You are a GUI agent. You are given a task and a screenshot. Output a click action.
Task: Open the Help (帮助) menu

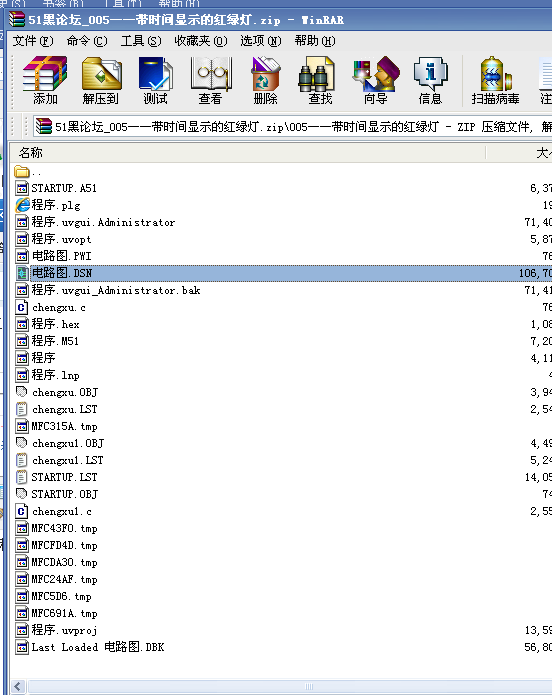click(x=315, y=41)
